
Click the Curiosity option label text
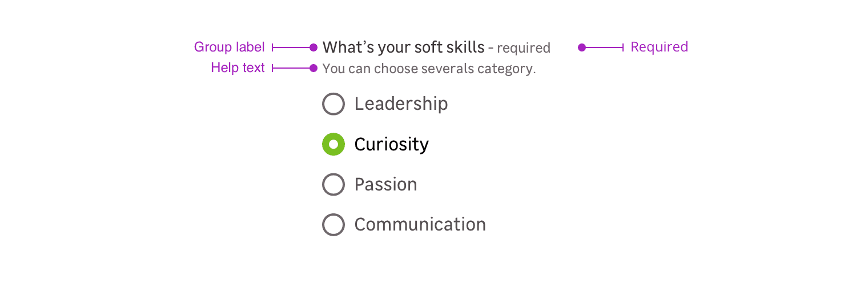tap(391, 144)
